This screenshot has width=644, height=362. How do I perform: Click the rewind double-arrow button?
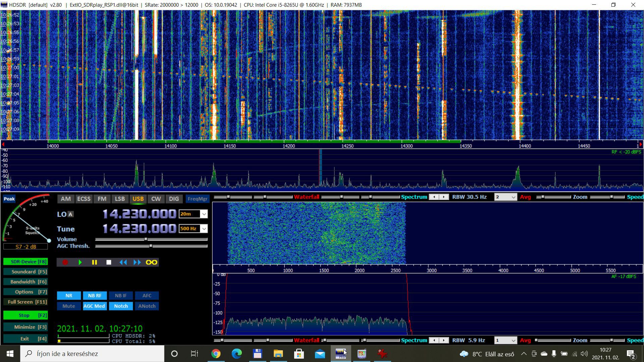[x=123, y=262]
